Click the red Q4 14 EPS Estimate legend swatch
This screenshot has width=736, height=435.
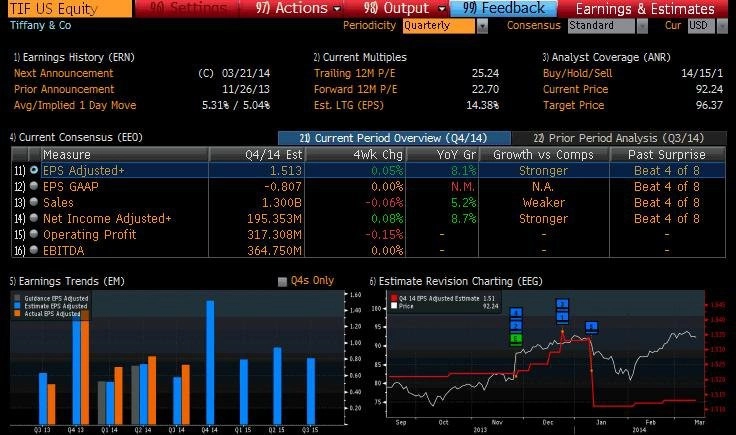[x=394, y=298]
